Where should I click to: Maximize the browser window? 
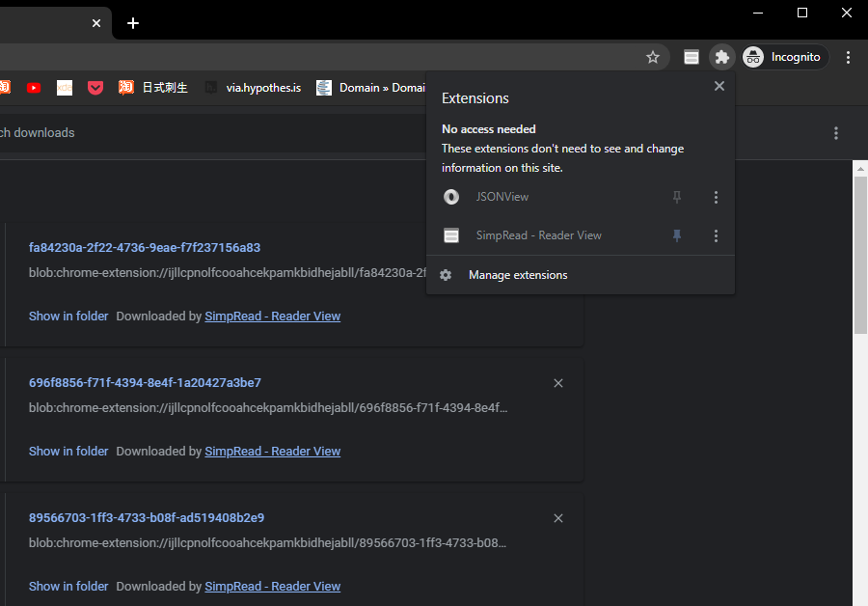(x=802, y=13)
